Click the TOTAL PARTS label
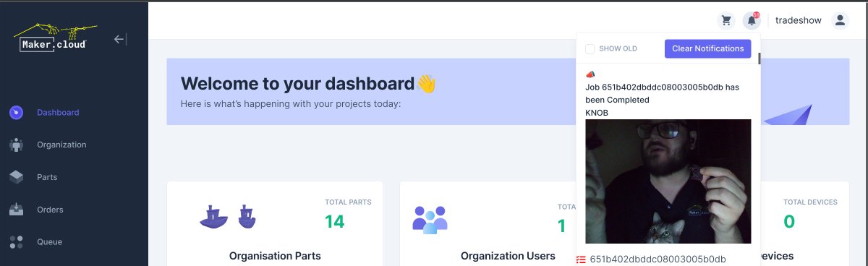 click(x=348, y=202)
